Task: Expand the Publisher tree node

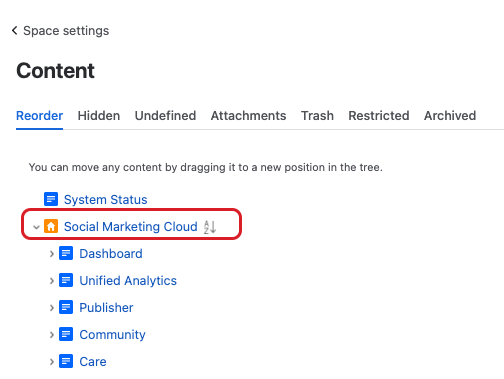Action: pos(52,308)
